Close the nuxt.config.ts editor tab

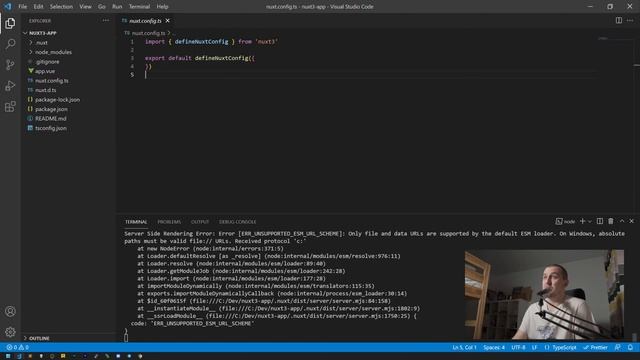tap(167, 20)
